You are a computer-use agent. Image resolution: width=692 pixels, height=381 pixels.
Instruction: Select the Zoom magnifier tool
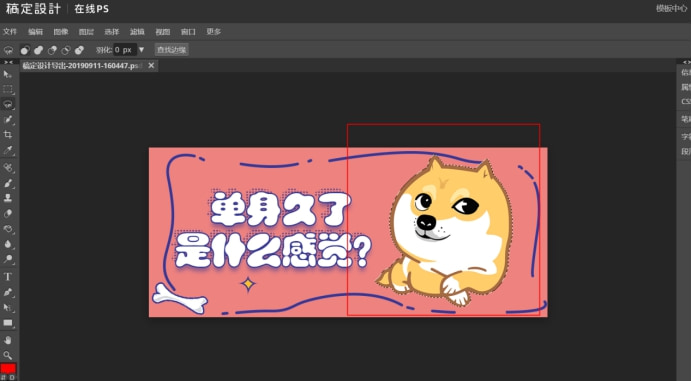[x=8, y=355]
